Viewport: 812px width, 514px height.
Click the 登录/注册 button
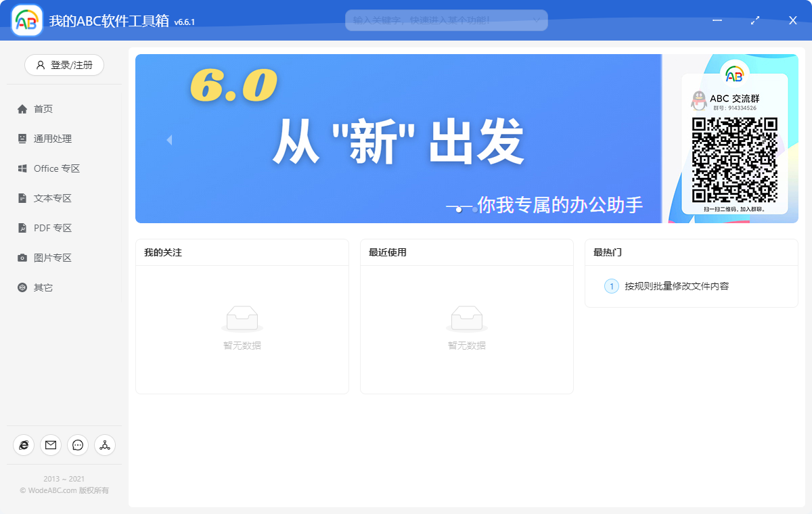coord(64,65)
